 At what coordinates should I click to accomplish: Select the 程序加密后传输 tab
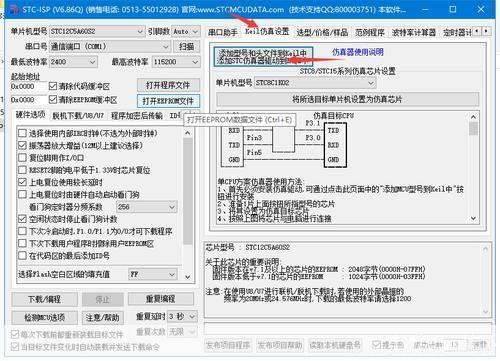pyautogui.click(x=137, y=116)
